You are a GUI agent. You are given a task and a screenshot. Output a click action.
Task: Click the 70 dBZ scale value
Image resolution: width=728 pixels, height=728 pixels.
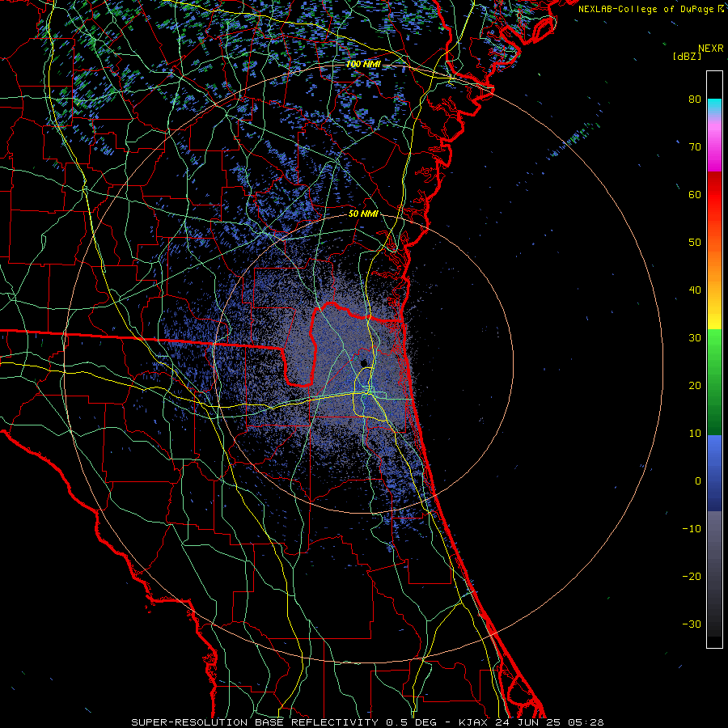695,146
